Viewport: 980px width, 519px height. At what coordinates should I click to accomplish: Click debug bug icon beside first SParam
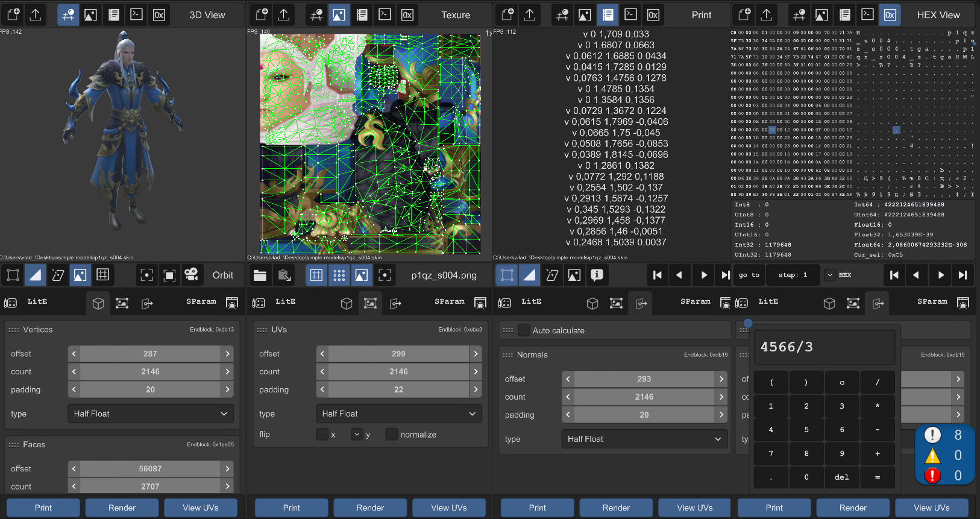click(x=232, y=303)
